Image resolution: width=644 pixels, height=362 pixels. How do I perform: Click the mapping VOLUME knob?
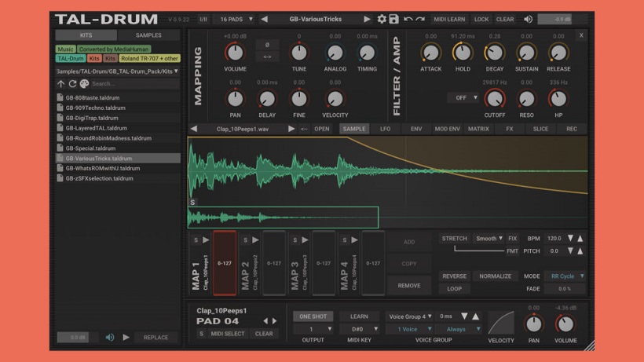[235, 53]
